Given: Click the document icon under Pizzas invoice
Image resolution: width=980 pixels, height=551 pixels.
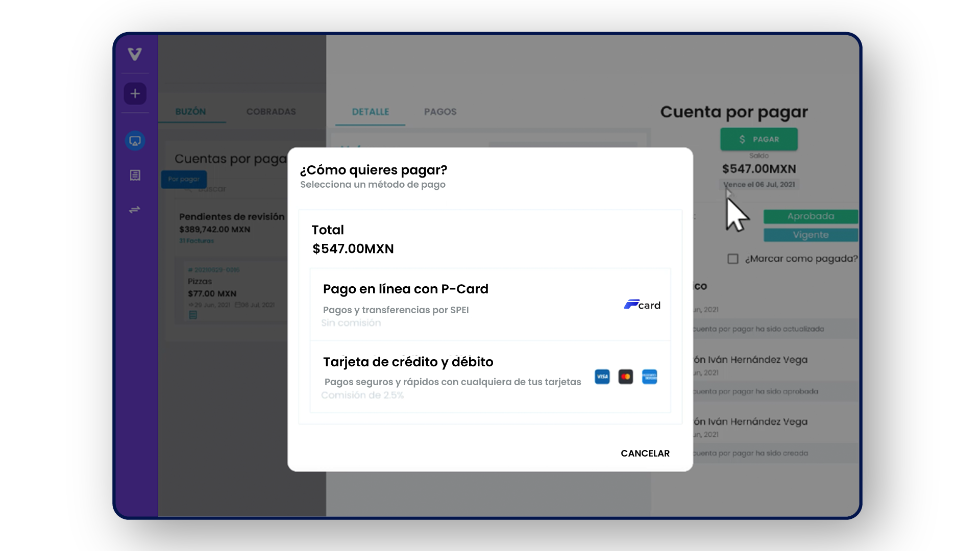Looking at the screenshot, I should point(193,315).
